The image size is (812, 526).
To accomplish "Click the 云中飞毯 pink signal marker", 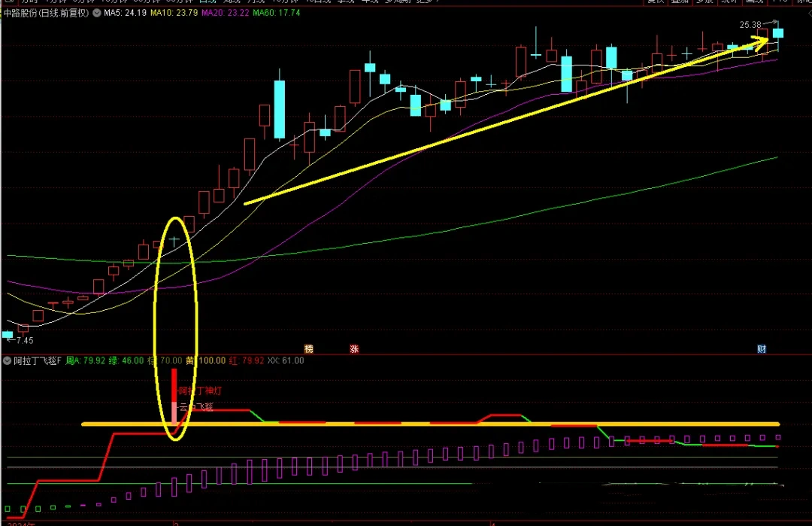I will [174, 412].
